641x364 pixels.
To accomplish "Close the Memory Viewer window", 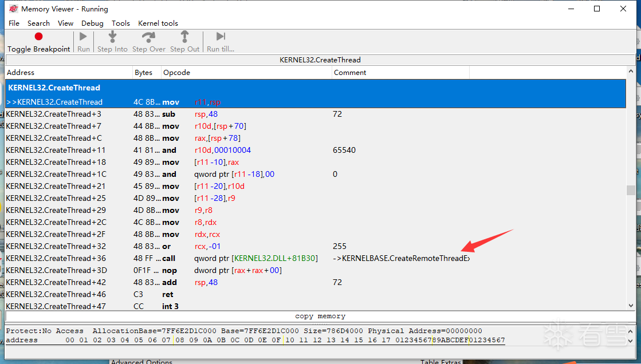I will (x=623, y=9).
